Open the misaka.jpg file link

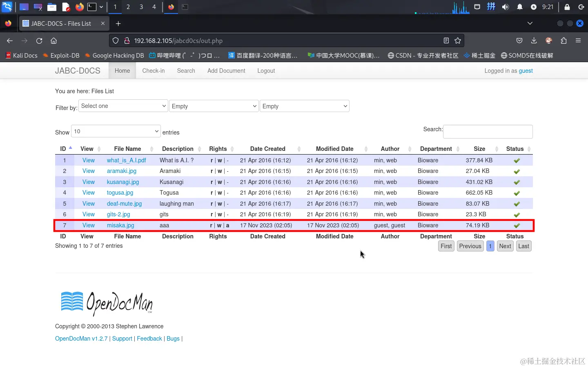[120, 225]
